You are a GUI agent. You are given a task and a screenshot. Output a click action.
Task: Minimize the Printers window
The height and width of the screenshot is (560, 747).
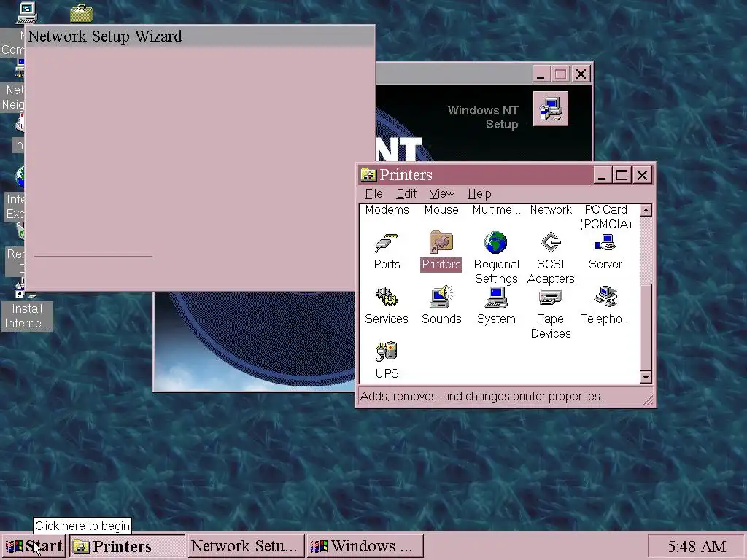pyautogui.click(x=602, y=175)
